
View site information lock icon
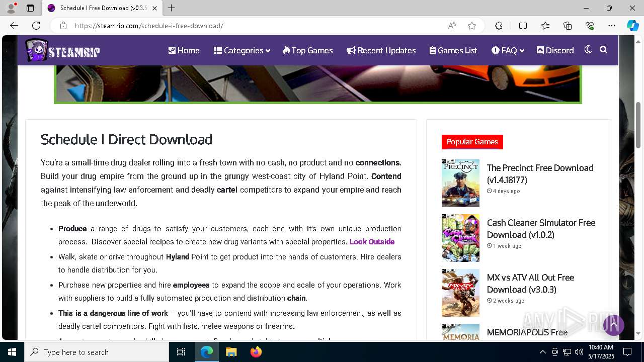pos(63,26)
